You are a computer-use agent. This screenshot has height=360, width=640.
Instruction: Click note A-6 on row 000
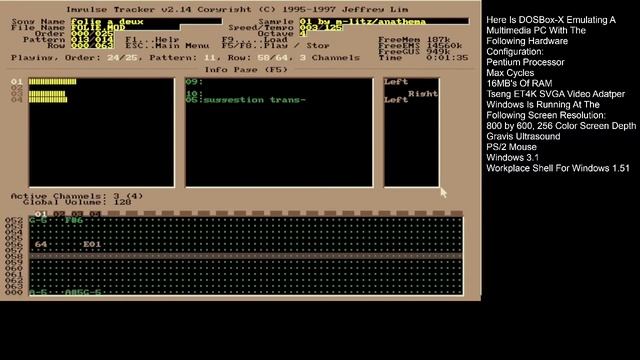coord(38,292)
